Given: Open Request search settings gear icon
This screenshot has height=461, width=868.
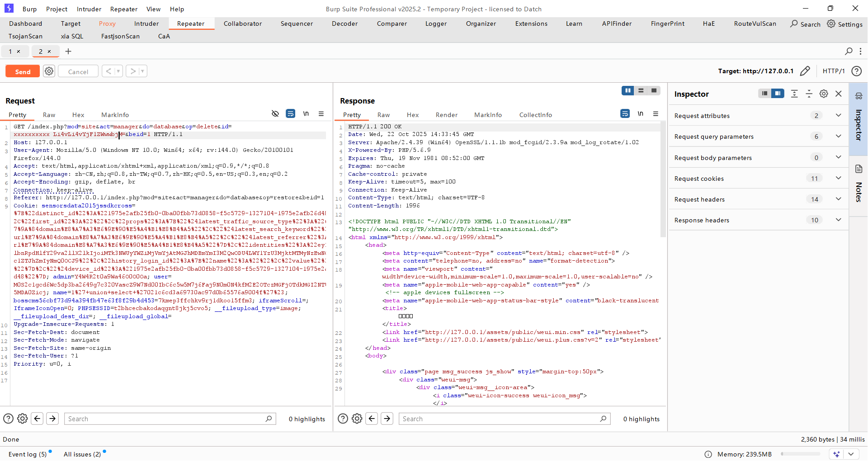Looking at the screenshot, I should pos(23,419).
